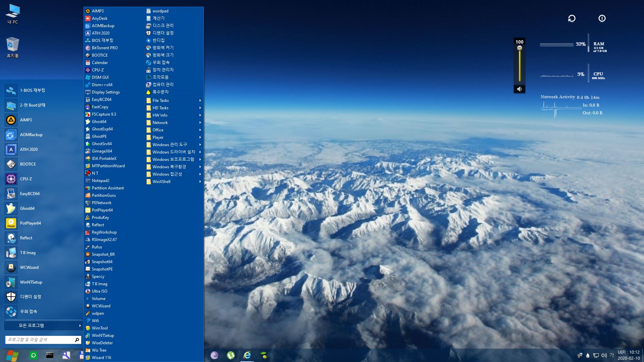Click the restart widget icon
This screenshot has width=644, height=362.
572,18
